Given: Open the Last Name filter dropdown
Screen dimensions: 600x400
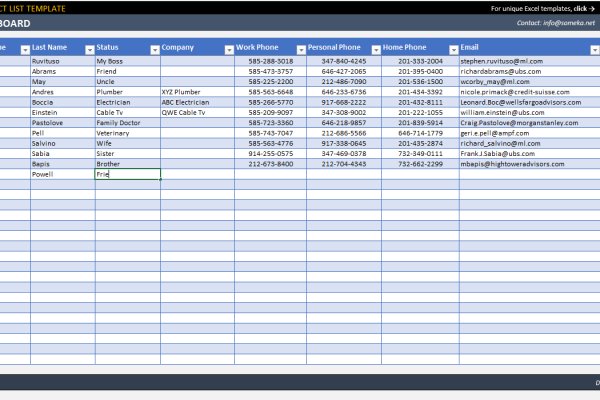Looking at the screenshot, I should point(89,48).
